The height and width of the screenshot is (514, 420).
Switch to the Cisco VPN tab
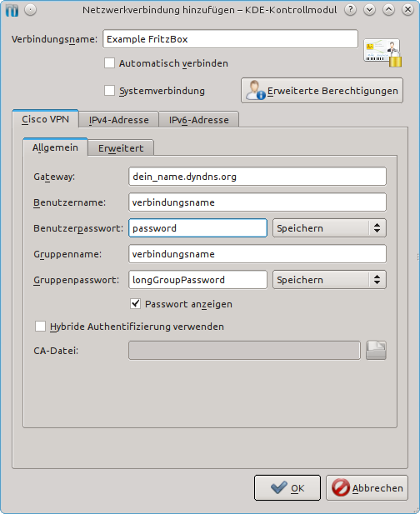pos(45,119)
